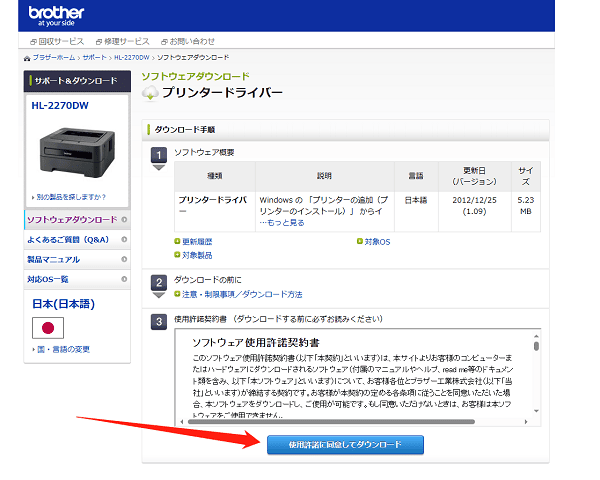Viewport: 600px width, 480px height.
Task: Click license box horizontal scrollbar right arrow
Action: pyautogui.click(x=526, y=422)
